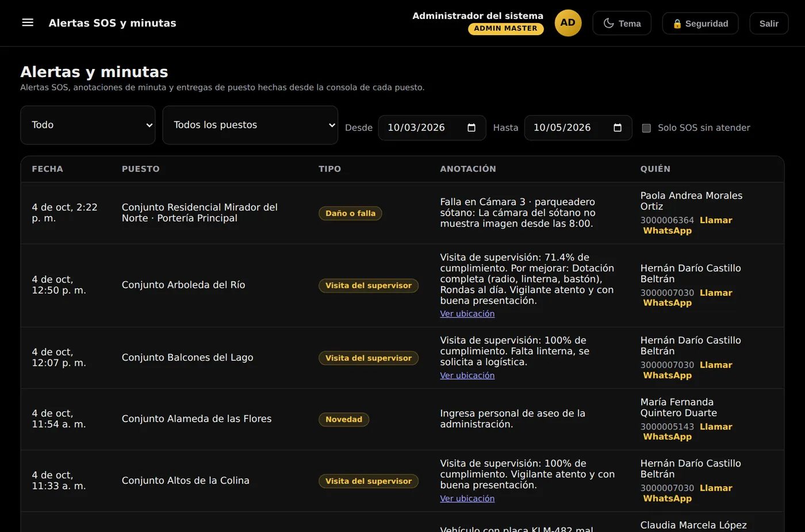Click WhatsApp for María Fernanda Quintero Duarte

point(668,437)
